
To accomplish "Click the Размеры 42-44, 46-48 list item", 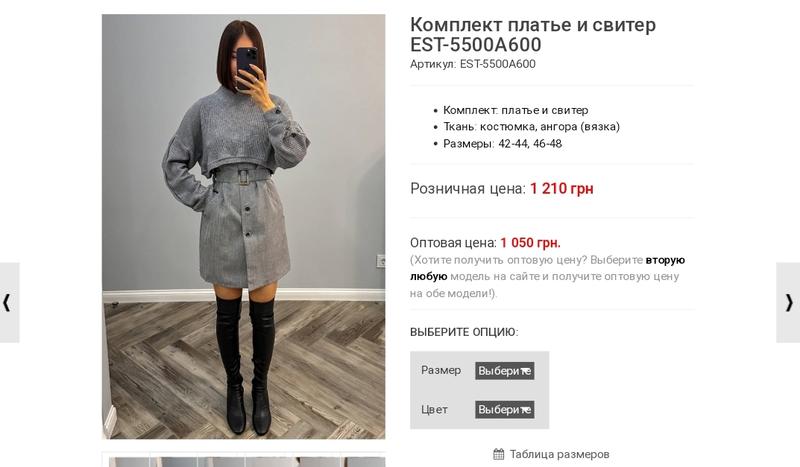I will (x=502, y=143).
